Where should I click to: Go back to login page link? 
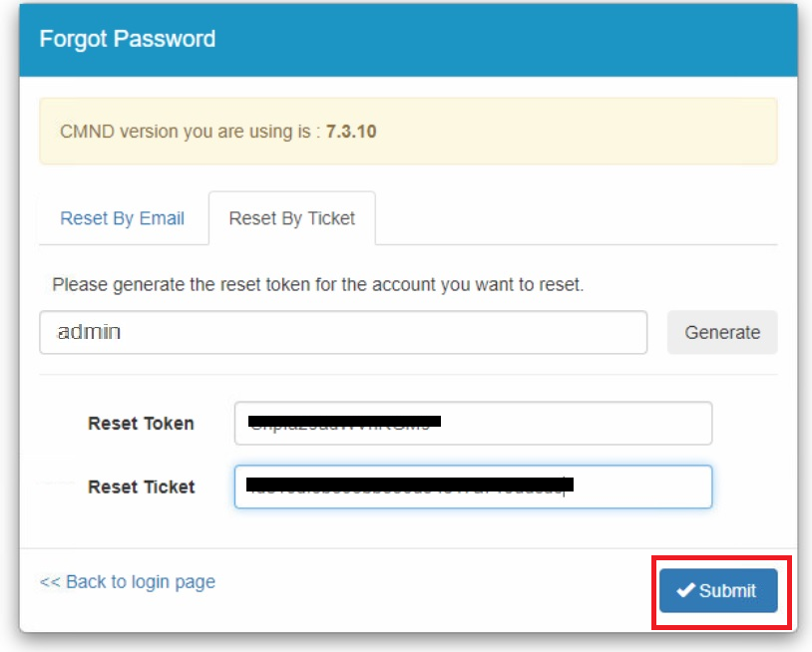127,581
